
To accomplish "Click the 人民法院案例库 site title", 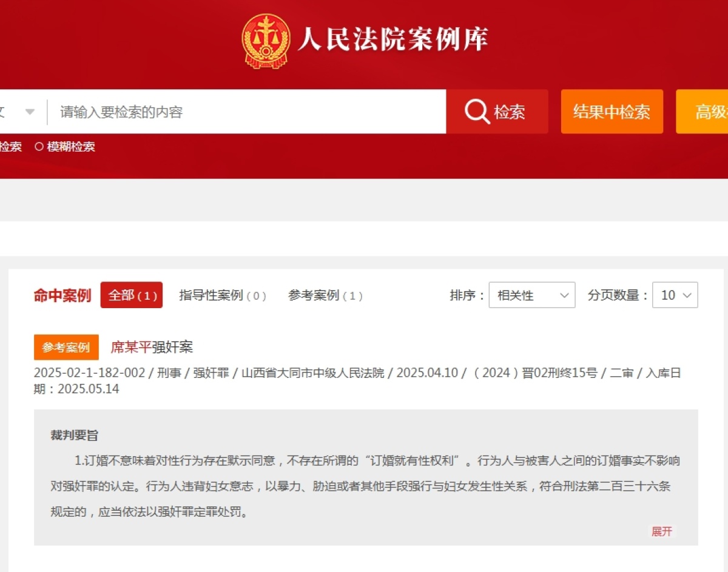I will [x=393, y=40].
